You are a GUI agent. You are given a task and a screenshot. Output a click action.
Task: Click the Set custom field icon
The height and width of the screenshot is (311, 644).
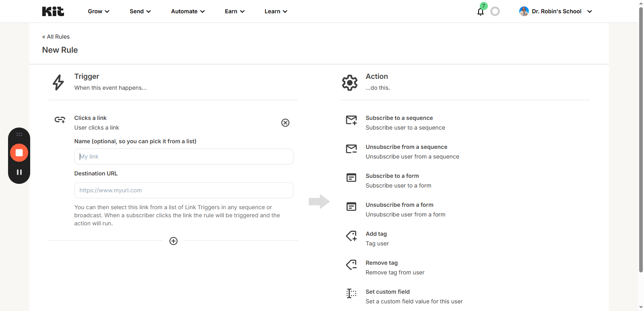351,294
